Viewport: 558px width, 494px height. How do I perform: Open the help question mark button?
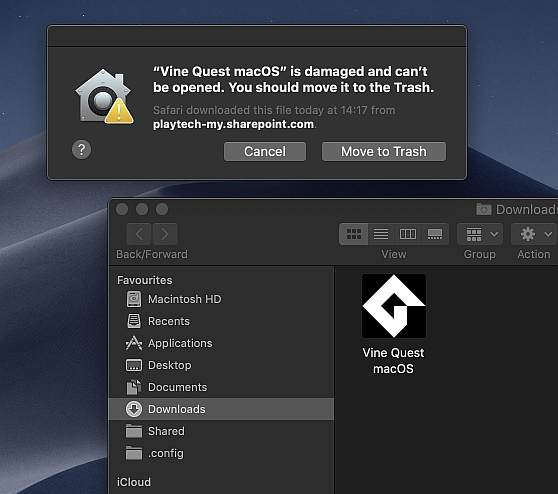[81, 149]
